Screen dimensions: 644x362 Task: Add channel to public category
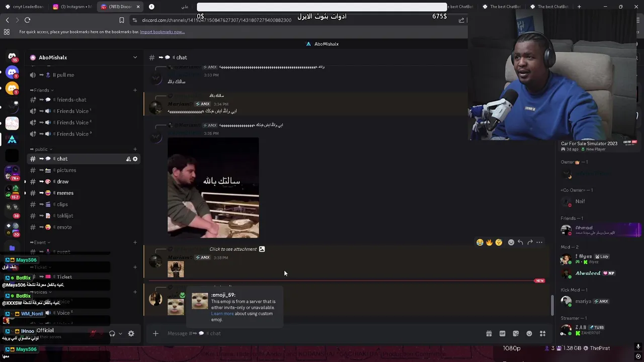135,149
